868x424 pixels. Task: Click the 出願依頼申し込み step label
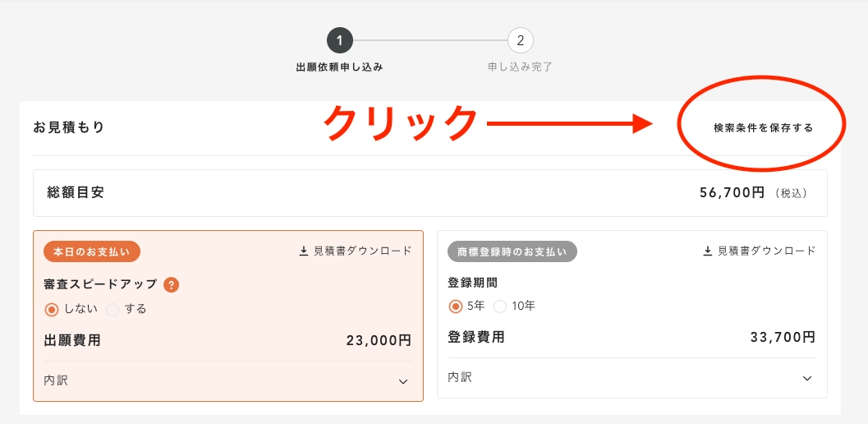tap(339, 67)
